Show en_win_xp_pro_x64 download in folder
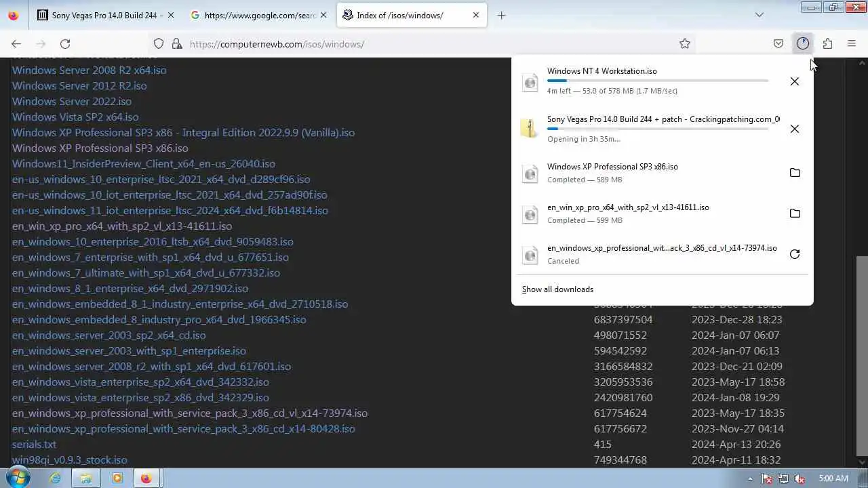Screen dimensions: 868x488 pos(795,213)
